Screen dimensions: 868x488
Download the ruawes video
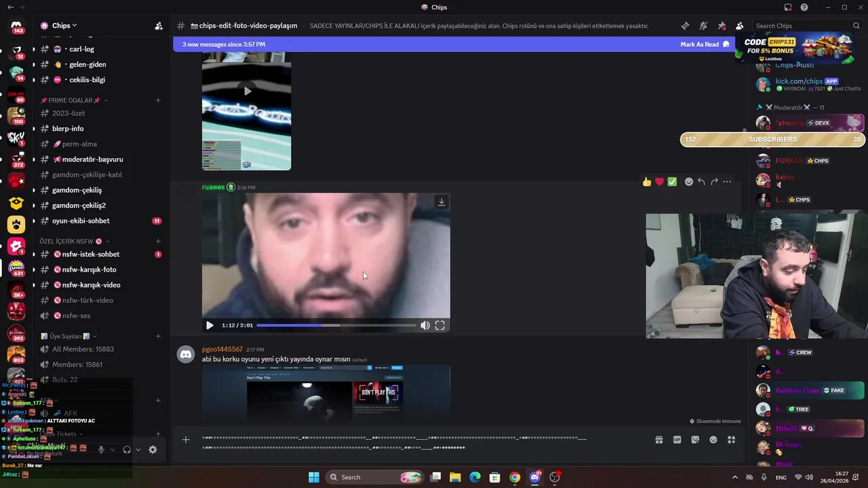pos(441,202)
